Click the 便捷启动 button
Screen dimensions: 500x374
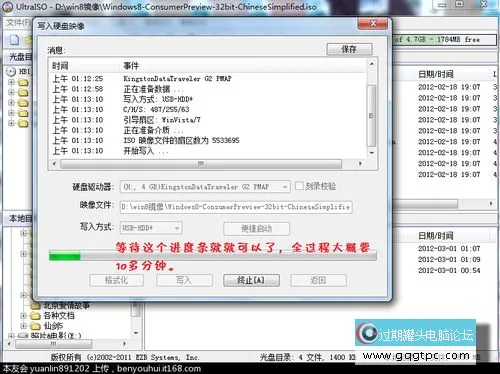[x=256, y=229]
